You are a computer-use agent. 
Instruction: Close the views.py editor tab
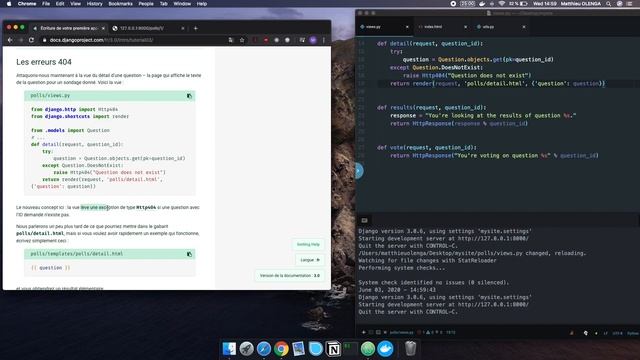coord(407,27)
